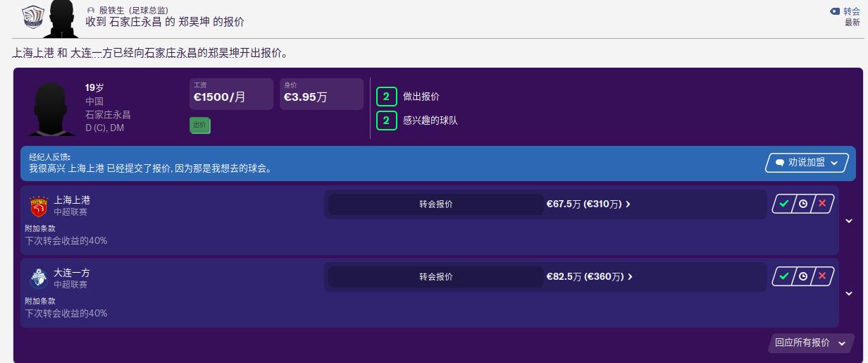
Task: Click the 转会报价 field in 大连一方 row
Action: pos(435,277)
